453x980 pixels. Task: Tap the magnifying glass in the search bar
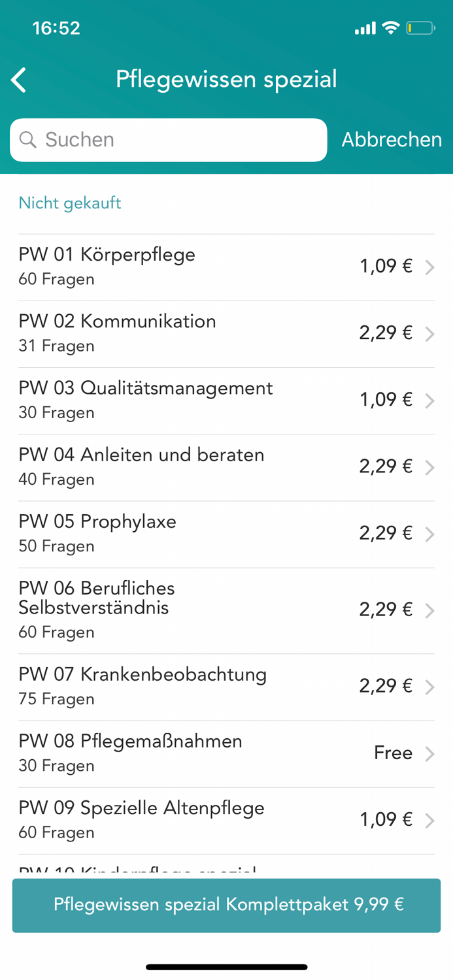29,140
